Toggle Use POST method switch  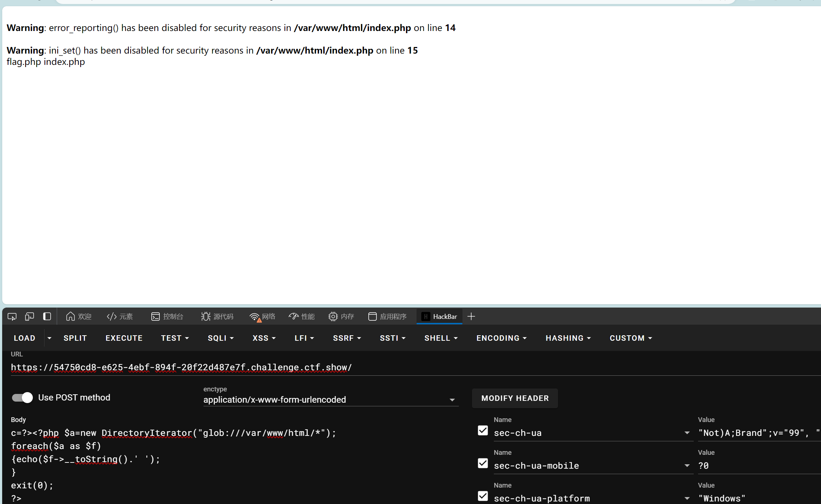tap(22, 397)
